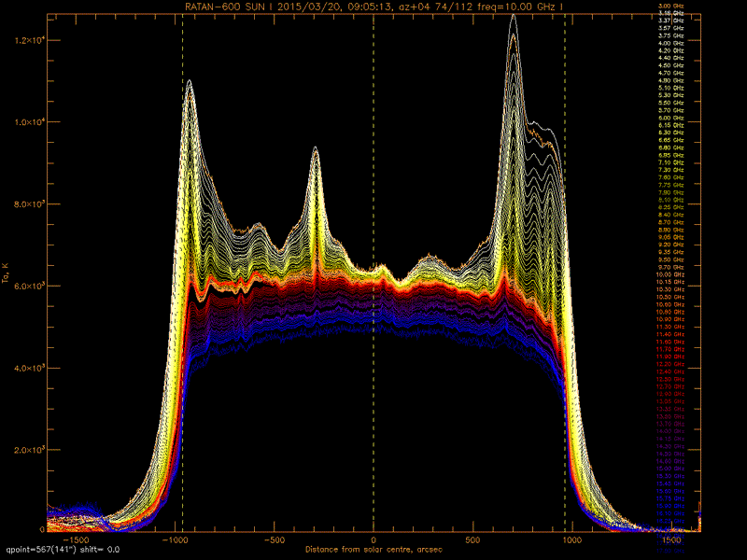Select the 4.00 GHz legend label
The height and width of the screenshot is (560, 747).
(x=672, y=43)
